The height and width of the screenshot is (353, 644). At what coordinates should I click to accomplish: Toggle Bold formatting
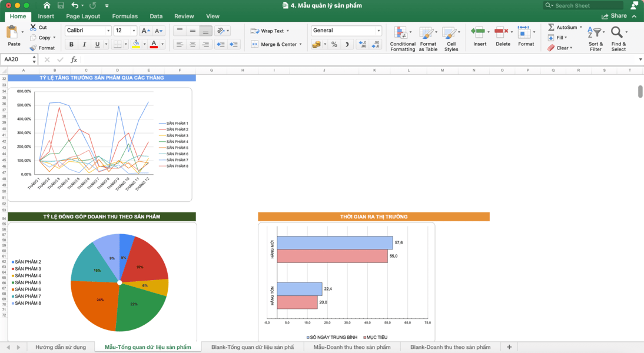tap(71, 45)
